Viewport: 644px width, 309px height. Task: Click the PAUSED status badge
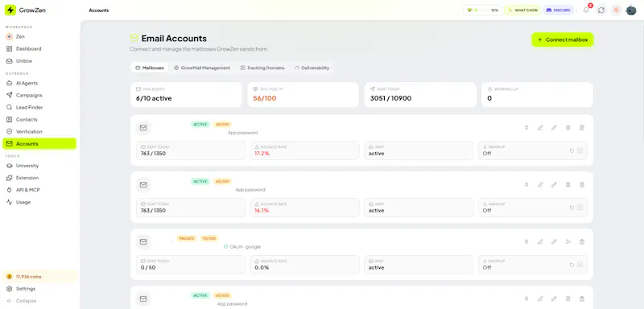[186, 238]
